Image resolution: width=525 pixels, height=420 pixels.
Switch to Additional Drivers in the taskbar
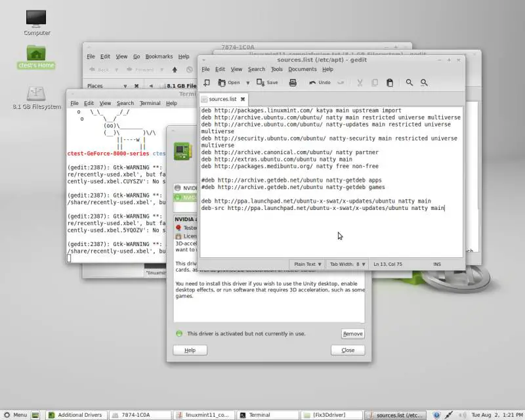(77, 415)
